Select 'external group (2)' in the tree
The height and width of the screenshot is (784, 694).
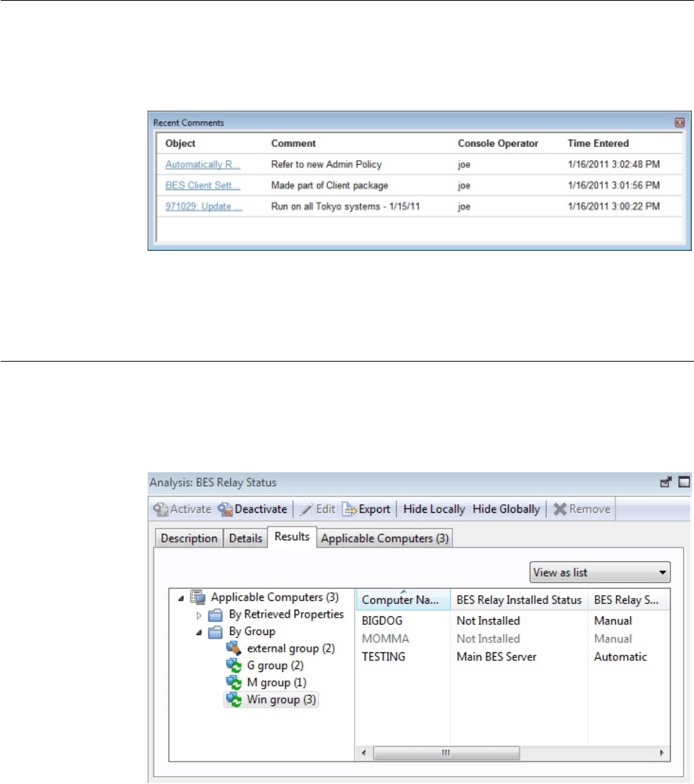291,649
